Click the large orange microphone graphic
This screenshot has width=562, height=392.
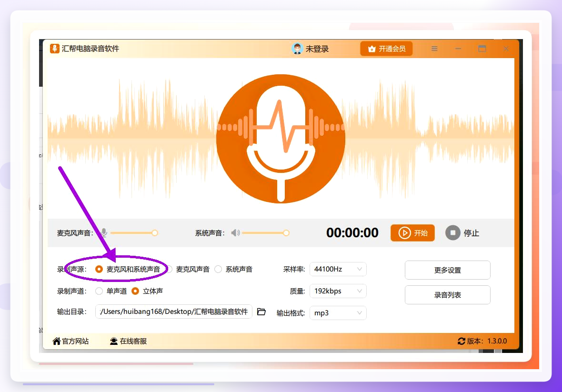pyautogui.click(x=281, y=139)
